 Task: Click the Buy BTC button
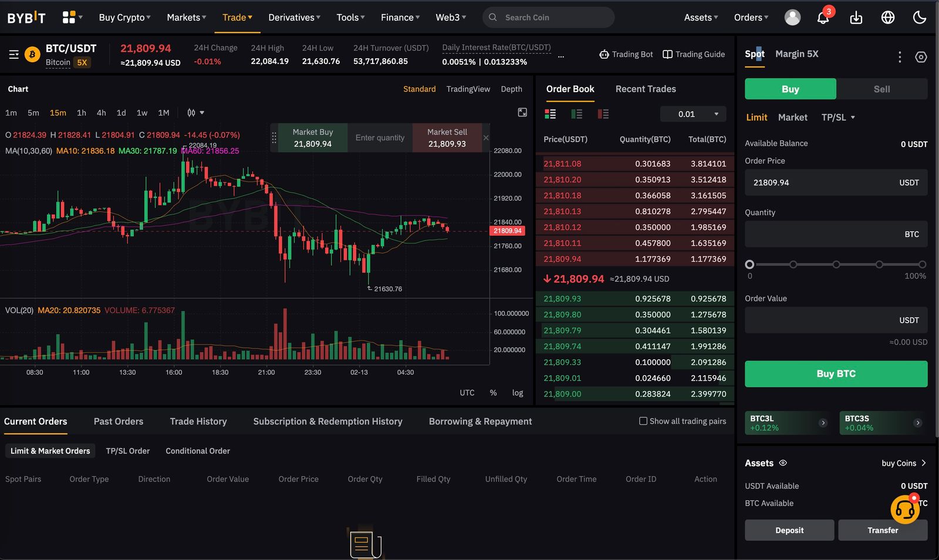coord(835,374)
